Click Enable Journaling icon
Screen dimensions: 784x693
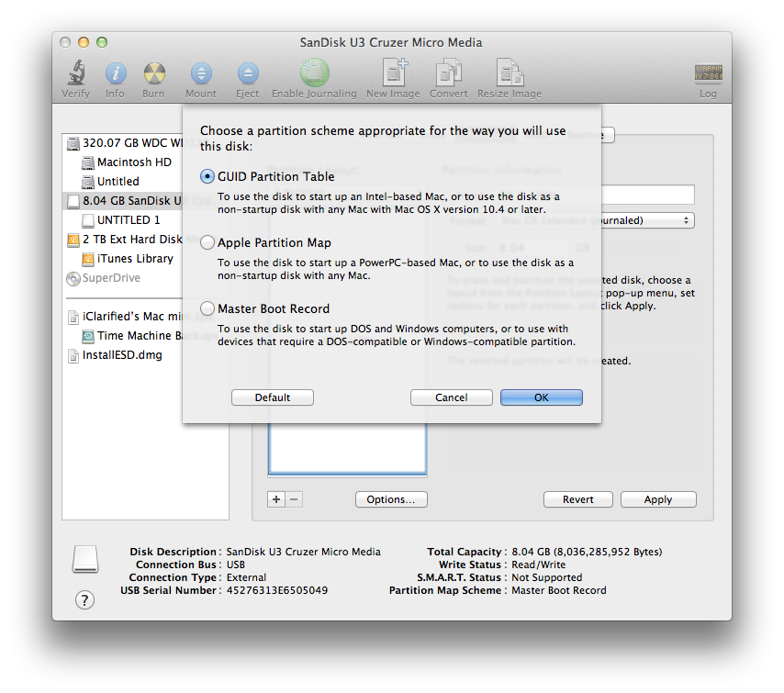[315, 73]
